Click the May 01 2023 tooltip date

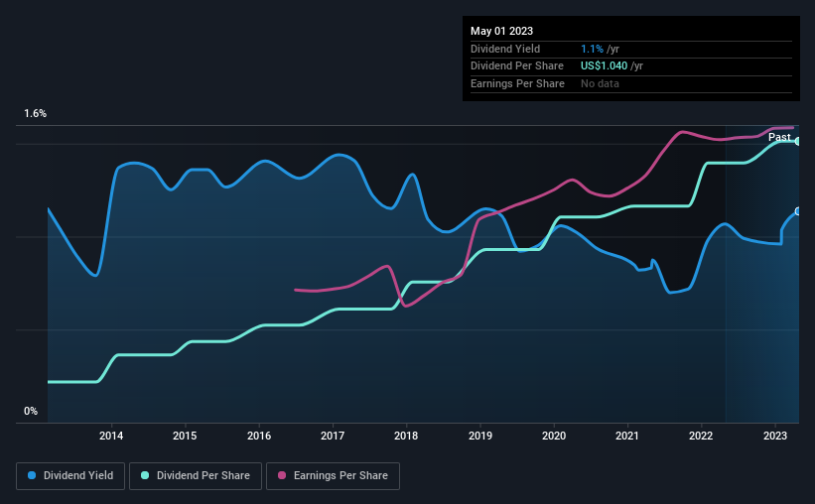point(501,31)
